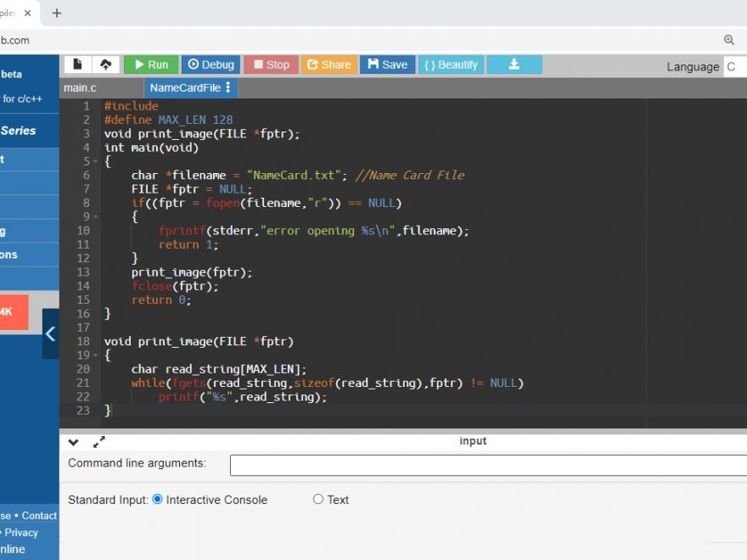Image resolution: width=747 pixels, height=560 pixels.
Task: Collapse the input panel with the chevron
Action: click(x=74, y=442)
